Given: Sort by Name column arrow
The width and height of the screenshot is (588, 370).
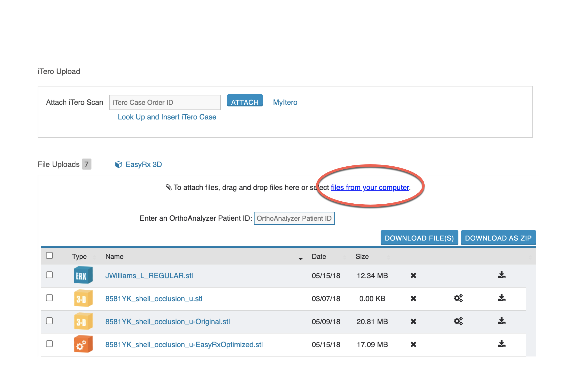Looking at the screenshot, I should [x=300, y=259].
